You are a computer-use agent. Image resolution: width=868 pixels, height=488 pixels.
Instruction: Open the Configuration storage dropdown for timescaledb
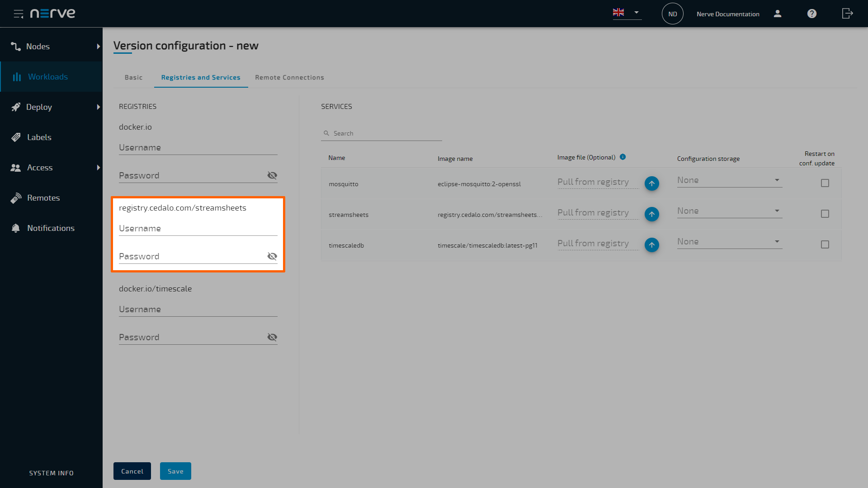[777, 241]
